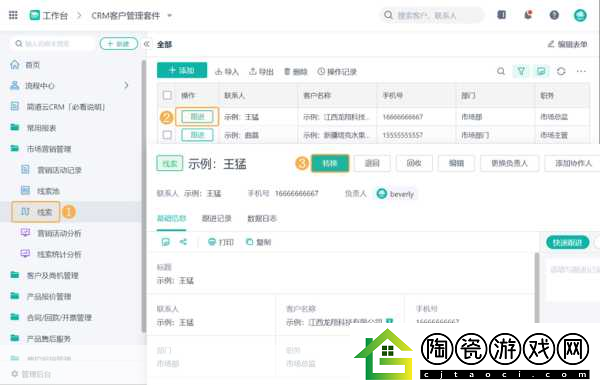Image resolution: width=600 pixels, height=385 pixels.
Task: Open 线索池 item in sidebar
Action: (40, 191)
